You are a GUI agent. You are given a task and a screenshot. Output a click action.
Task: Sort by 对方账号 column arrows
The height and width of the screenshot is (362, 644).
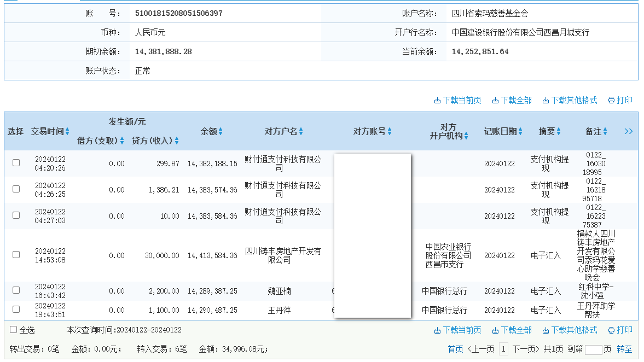coord(390,131)
